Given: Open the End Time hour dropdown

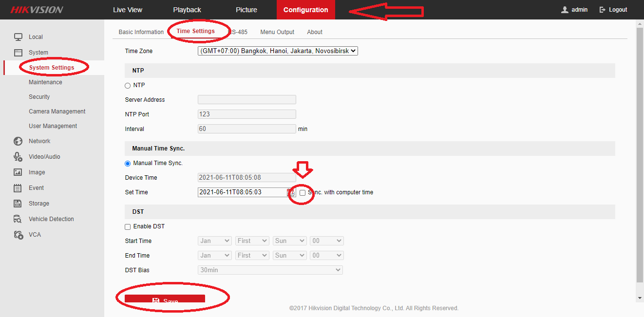Looking at the screenshot, I should coord(327,256).
